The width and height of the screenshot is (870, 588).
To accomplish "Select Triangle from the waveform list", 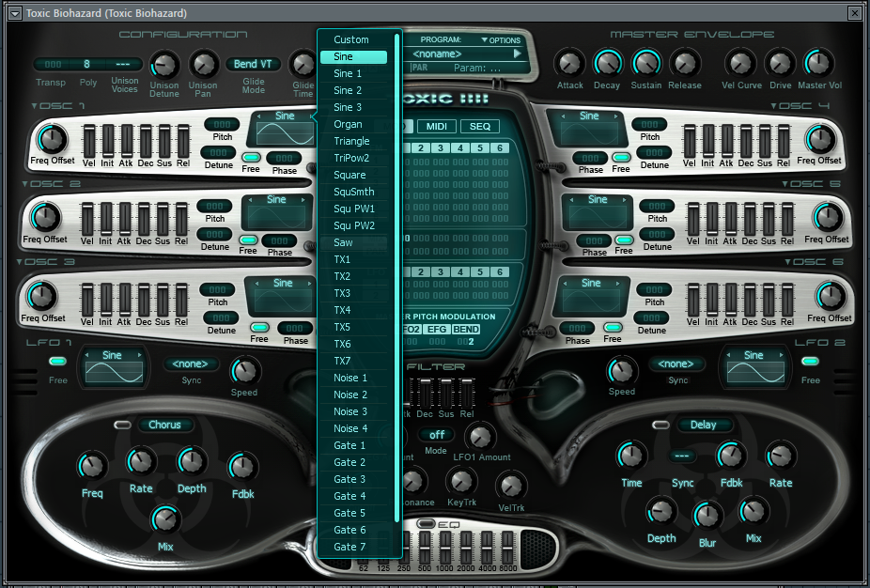I will (353, 141).
